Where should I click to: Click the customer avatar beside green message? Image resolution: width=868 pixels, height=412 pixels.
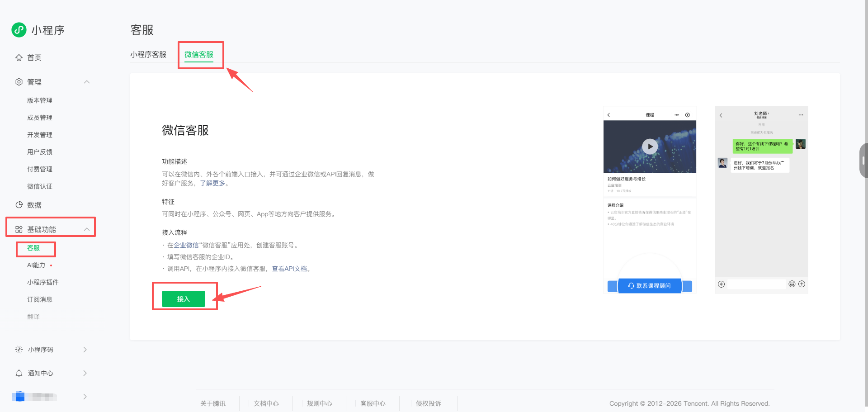[x=801, y=144]
